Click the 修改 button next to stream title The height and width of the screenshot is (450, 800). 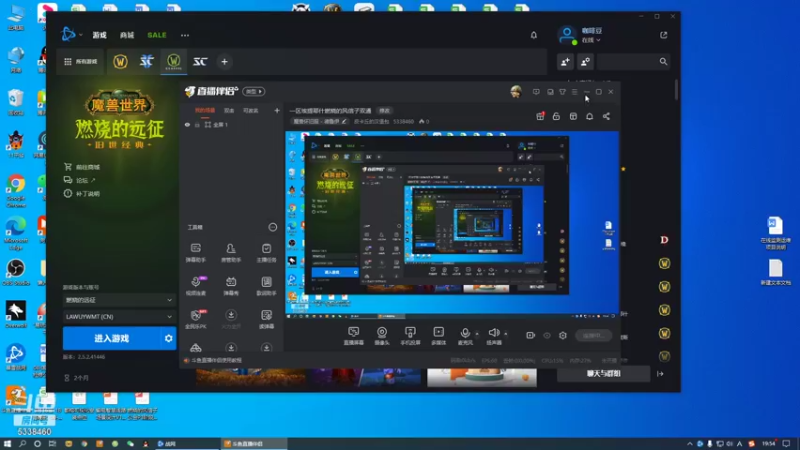pyautogui.click(x=384, y=111)
